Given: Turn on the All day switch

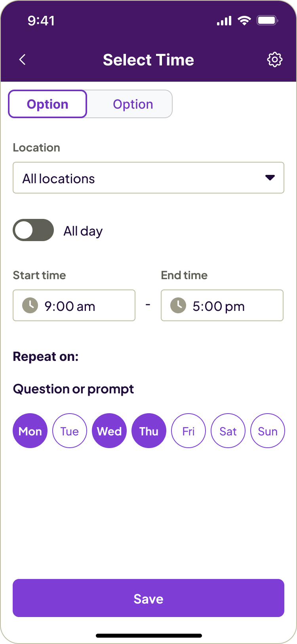Looking at the screenshot, I should 33,230.
